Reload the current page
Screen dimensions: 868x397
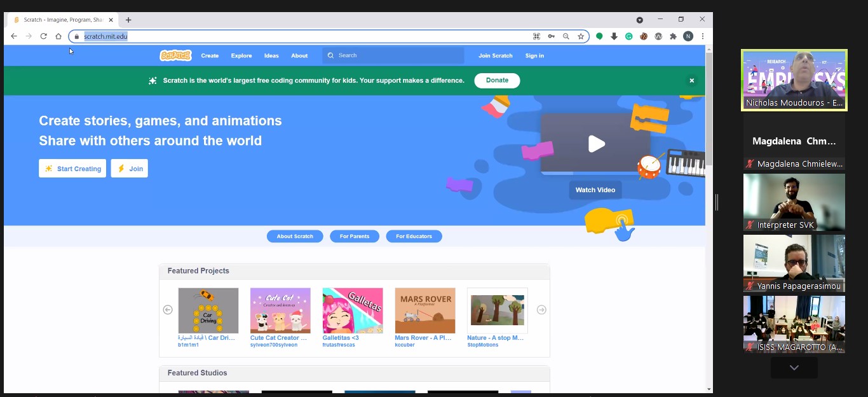coord(43,36)
